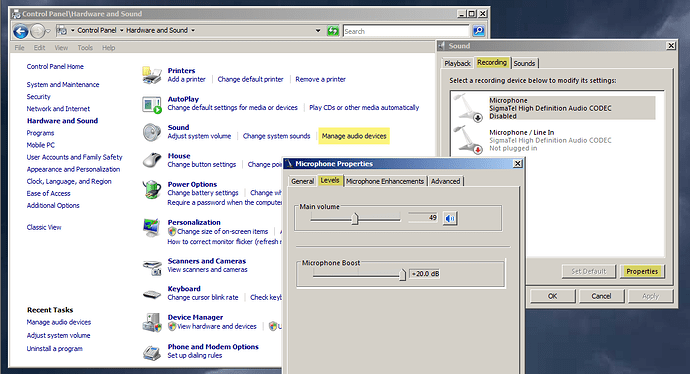Open the Device Manager icon
The height and width of the screenshot is (374, 690).
click(x=152, y=323)
